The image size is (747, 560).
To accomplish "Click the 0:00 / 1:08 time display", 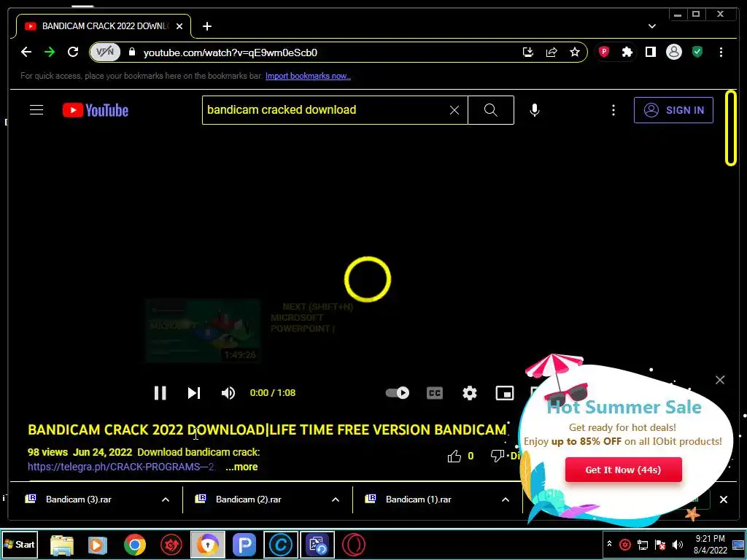I will tap(273, 393).
